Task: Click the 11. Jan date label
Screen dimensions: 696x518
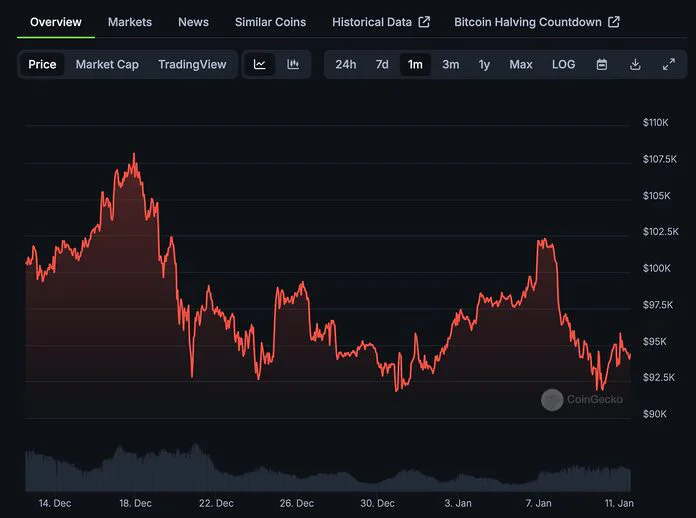Action: click(619, 503)
